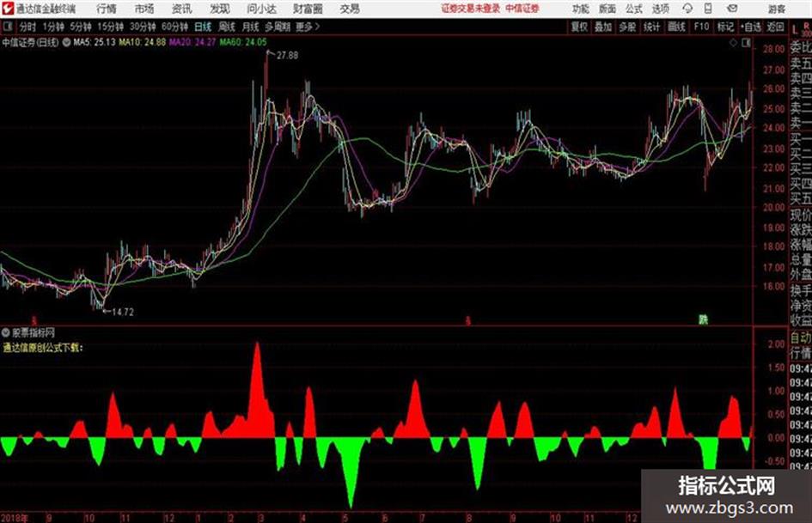The image size is (812, 523).
Task: Click the 14.72 low price label
Action: (123, 312)
